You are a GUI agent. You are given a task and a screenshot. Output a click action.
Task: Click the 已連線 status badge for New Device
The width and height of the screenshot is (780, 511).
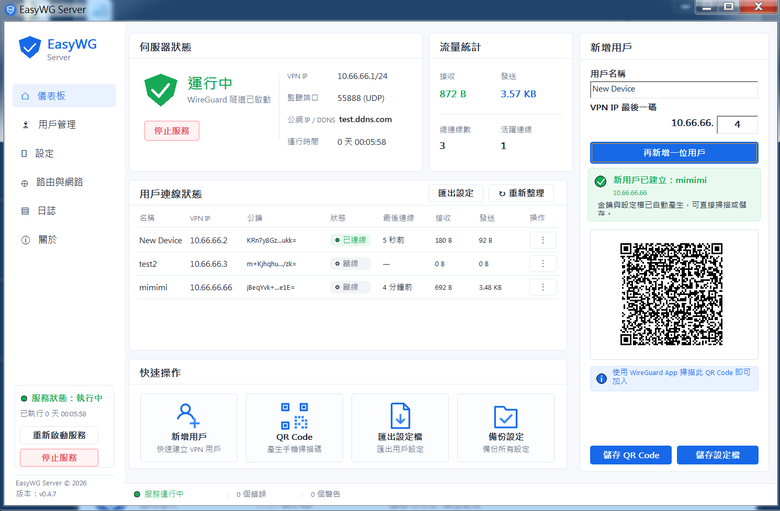pos(350,240)
